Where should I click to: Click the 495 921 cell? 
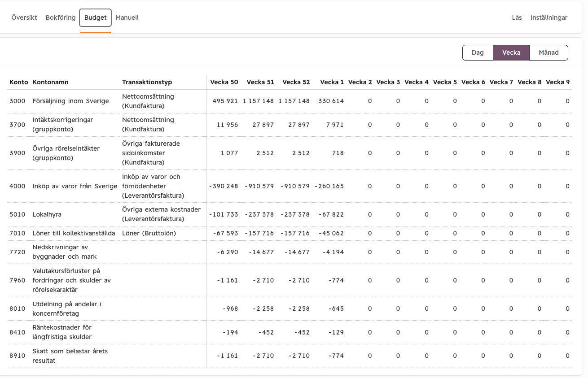[225, 101]
